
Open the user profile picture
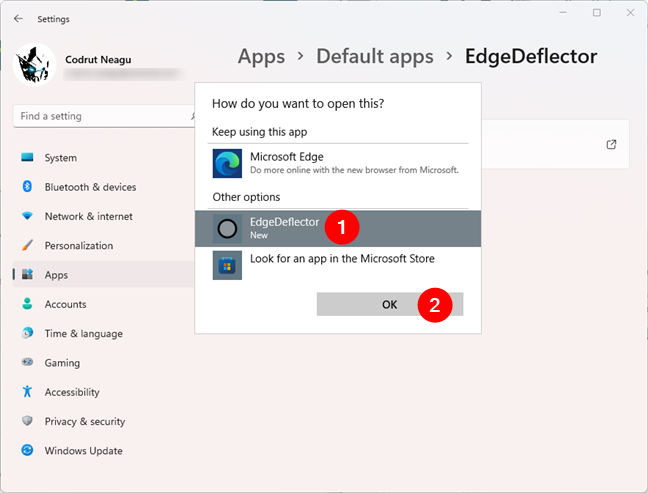[35, 64]
